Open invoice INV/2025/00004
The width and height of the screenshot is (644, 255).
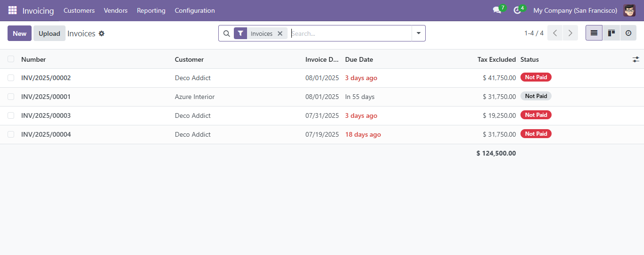tap(46, 134)
